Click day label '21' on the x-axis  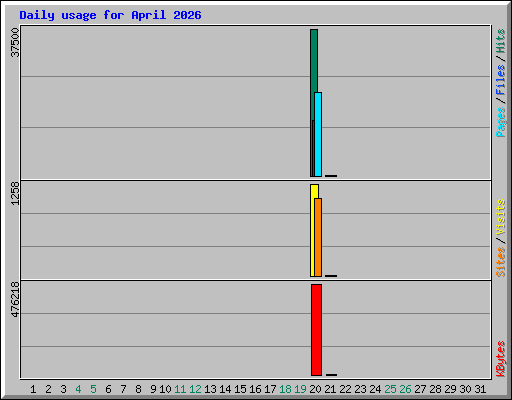pos(330,389)
